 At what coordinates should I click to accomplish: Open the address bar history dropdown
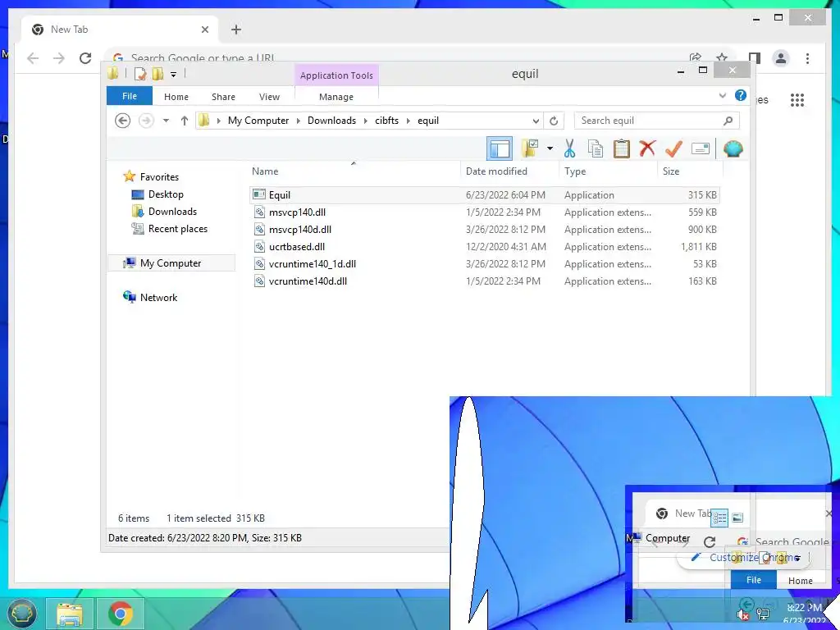[x=536, y=121]
